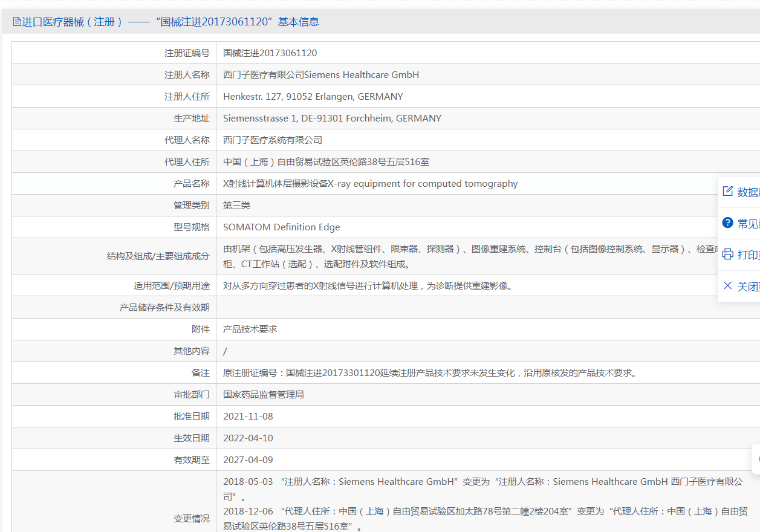Select the 2018-12-06 change record entry
This screenshot has width=760, height=532.
tap(486, 519)
